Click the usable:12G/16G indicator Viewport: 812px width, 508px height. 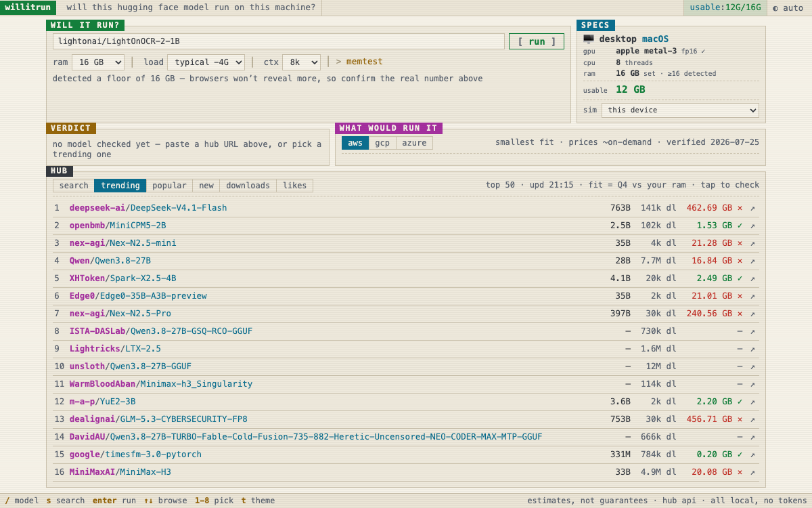[x=725, y=8]
